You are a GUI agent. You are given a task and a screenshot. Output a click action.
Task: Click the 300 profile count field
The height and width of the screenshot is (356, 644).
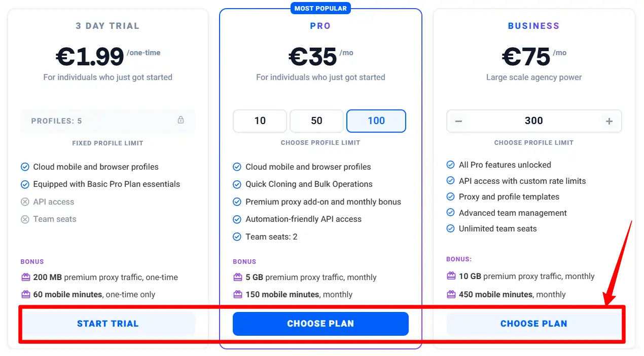(x=533, y=121)
